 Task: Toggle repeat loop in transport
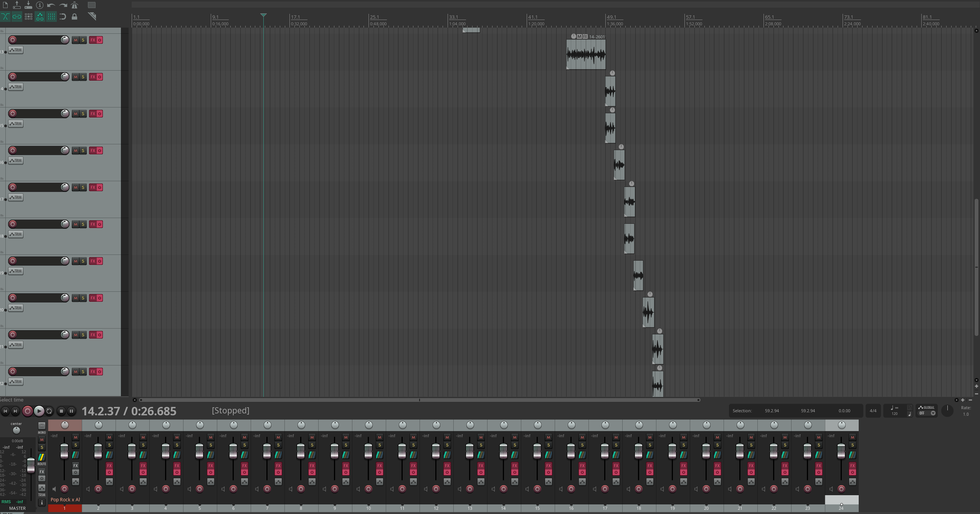(x=49, y=411)
